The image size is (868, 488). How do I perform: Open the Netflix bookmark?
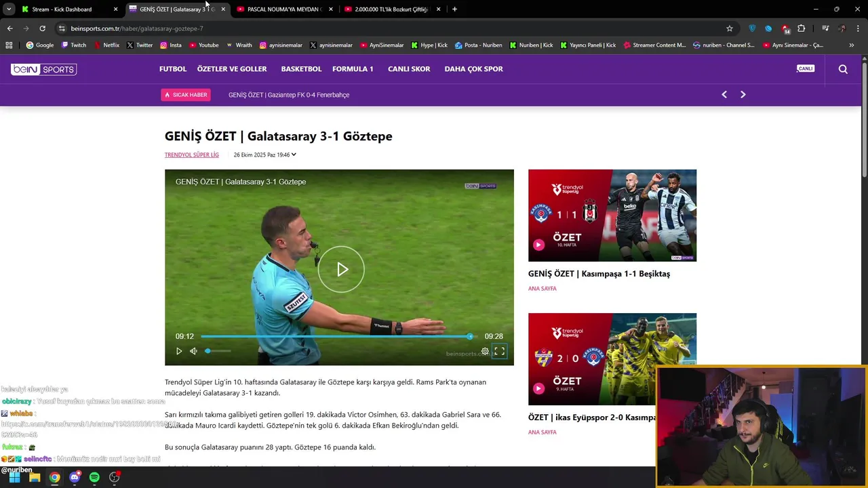point(106,45)
